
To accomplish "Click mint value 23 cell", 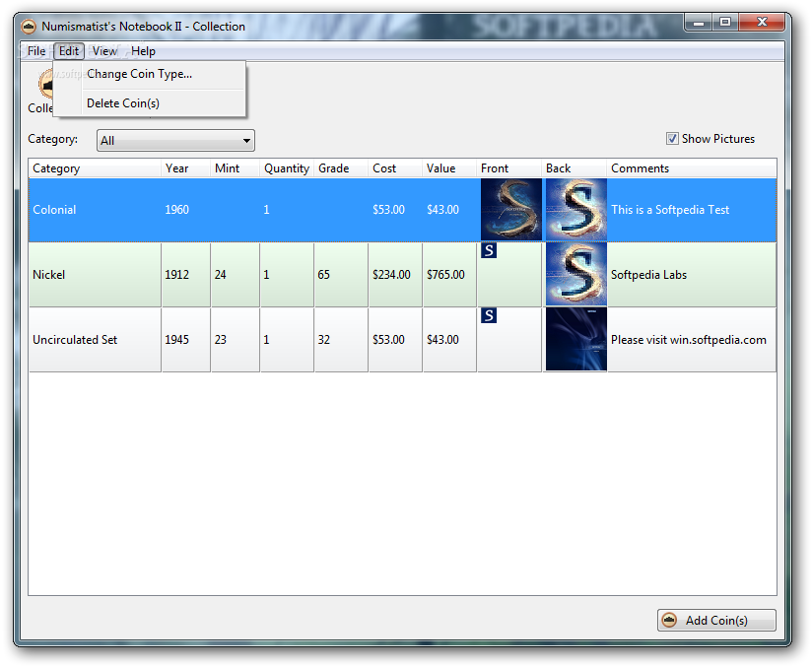I will [x=236, y=340].
